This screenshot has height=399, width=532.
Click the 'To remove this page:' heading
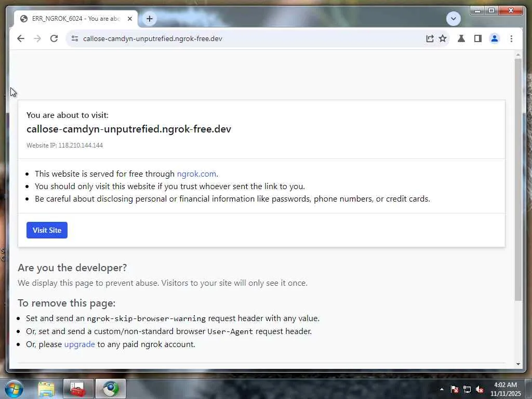pyautogui.click(x=66, y=303)
